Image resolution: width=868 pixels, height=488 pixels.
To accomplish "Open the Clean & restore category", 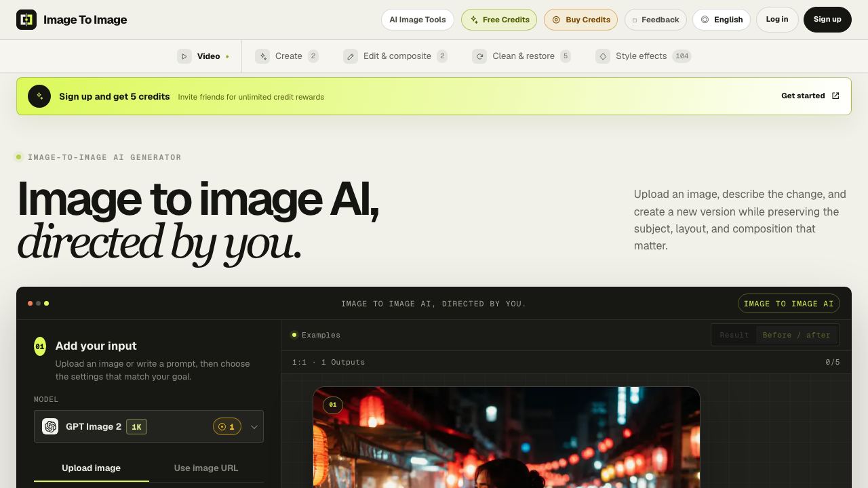I will 521,56.
